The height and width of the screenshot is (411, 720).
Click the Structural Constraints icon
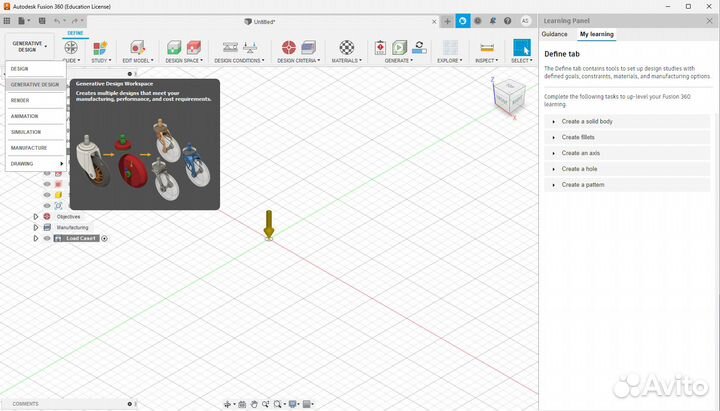(230, 47)
